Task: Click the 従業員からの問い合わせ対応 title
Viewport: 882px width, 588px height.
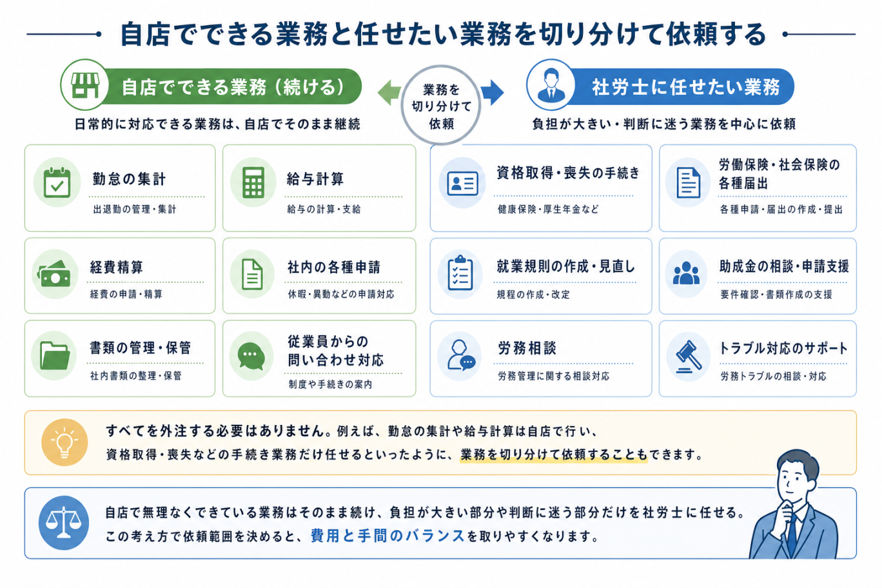Action: 336,351
